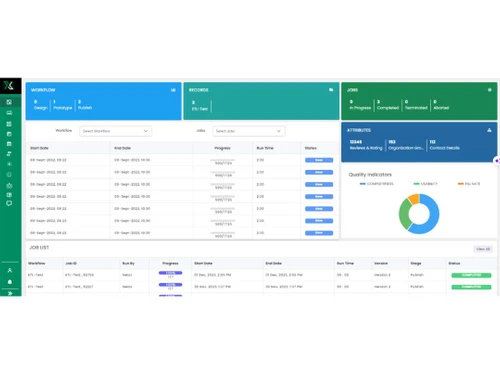Click the Run Time header in the upper table
The width and height of the screenshot is (500, 375).
click(x=265, y=148)
